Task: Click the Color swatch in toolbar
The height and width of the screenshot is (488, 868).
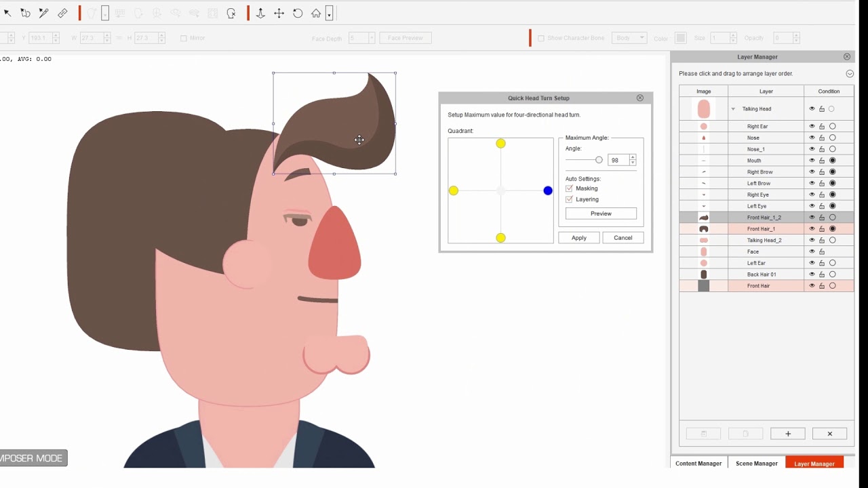Action: [681, 38]
